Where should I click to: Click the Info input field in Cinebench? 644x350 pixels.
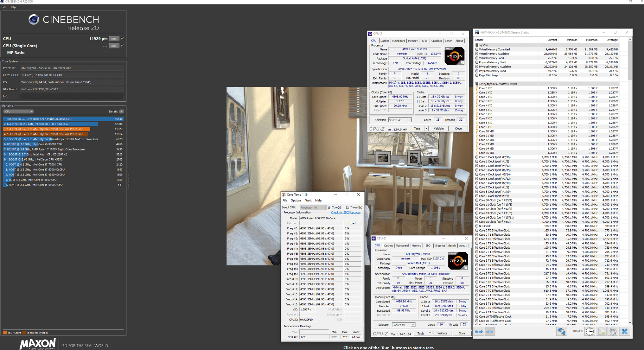pyautogui.click(x=72, y=96)
